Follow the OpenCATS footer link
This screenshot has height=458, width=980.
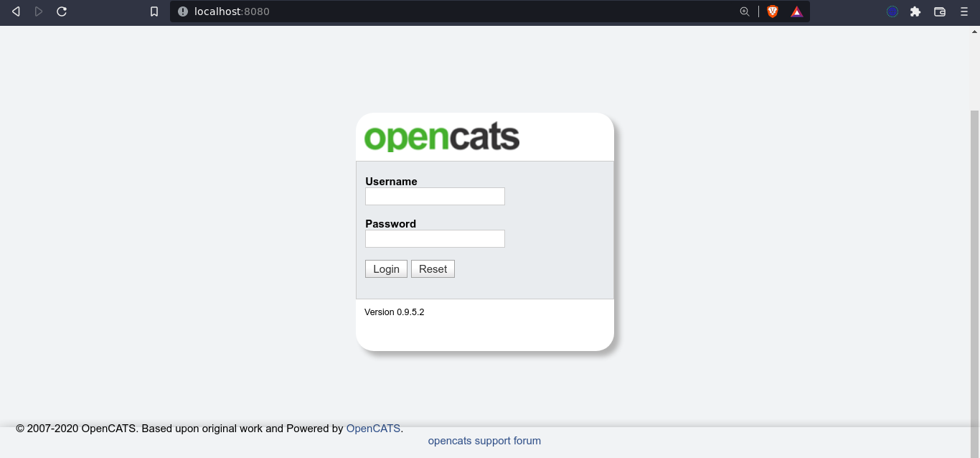click(x=373, y=429)
